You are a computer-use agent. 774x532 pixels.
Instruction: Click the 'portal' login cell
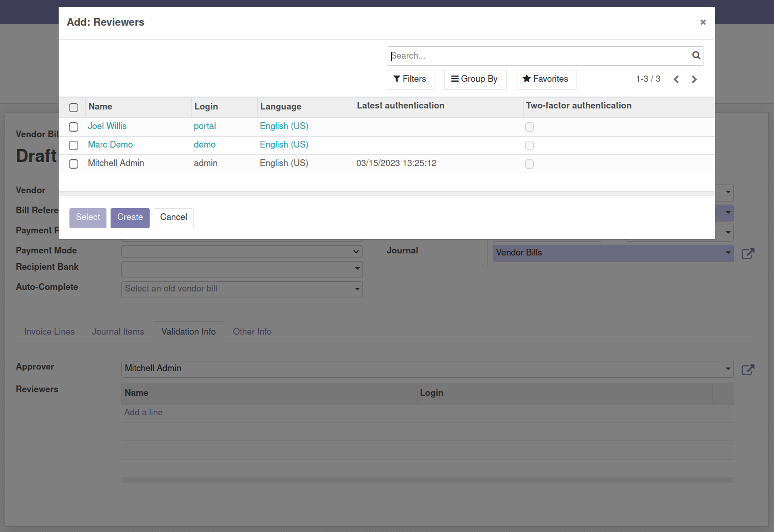[x=205, y=126]
